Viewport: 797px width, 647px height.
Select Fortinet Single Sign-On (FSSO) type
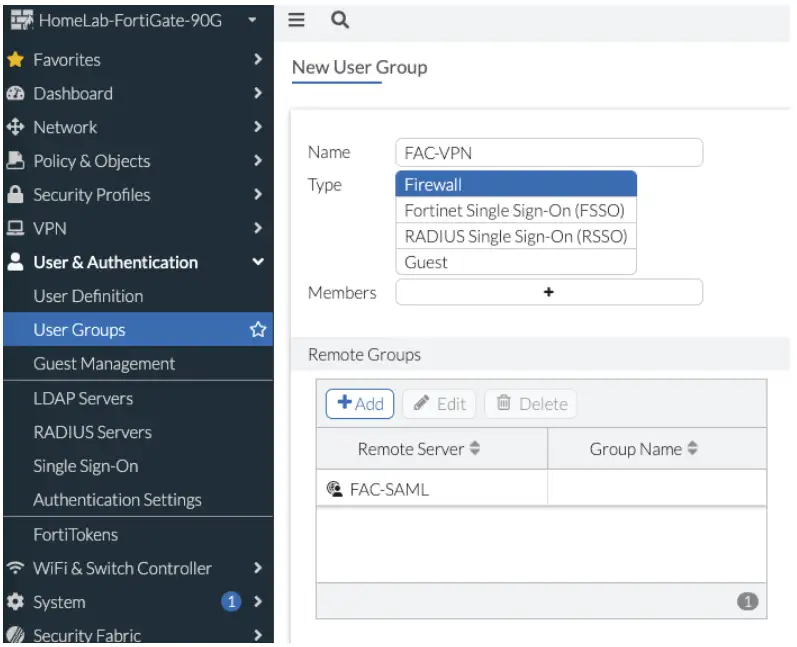tap(514, 211)
